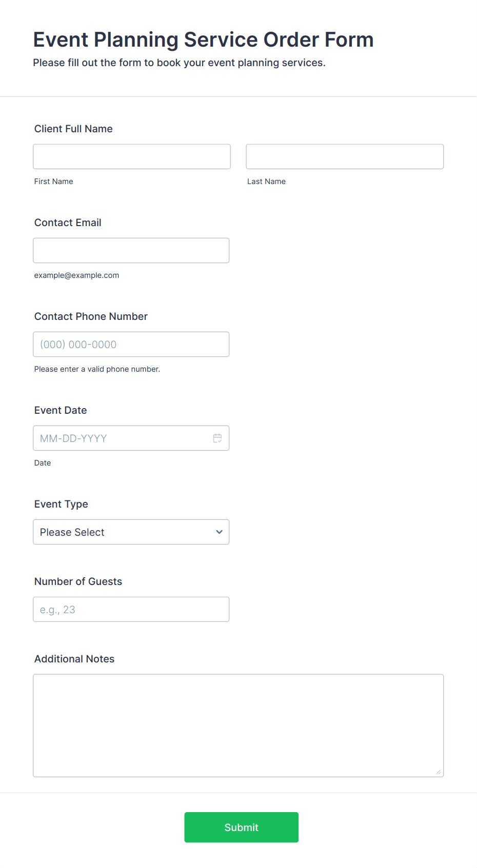
Task: Click the 'Additional Notes' label
Action: tap(74, 659)
